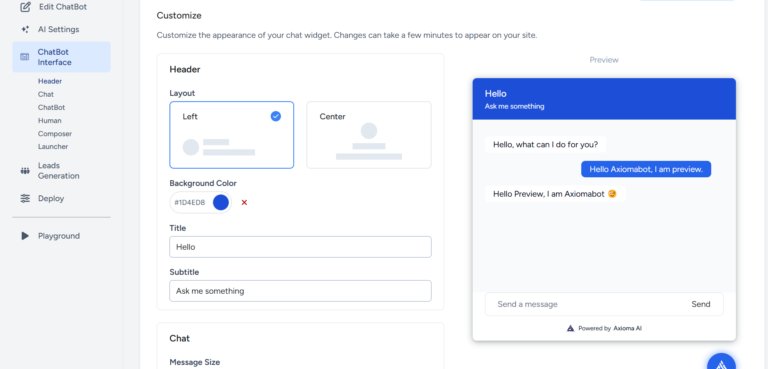Click 'Ask me something' in preview header

514,106
